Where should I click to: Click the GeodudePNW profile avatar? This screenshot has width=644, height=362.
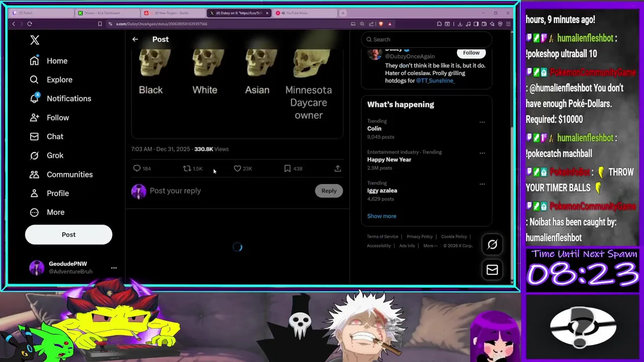(37, 267)
